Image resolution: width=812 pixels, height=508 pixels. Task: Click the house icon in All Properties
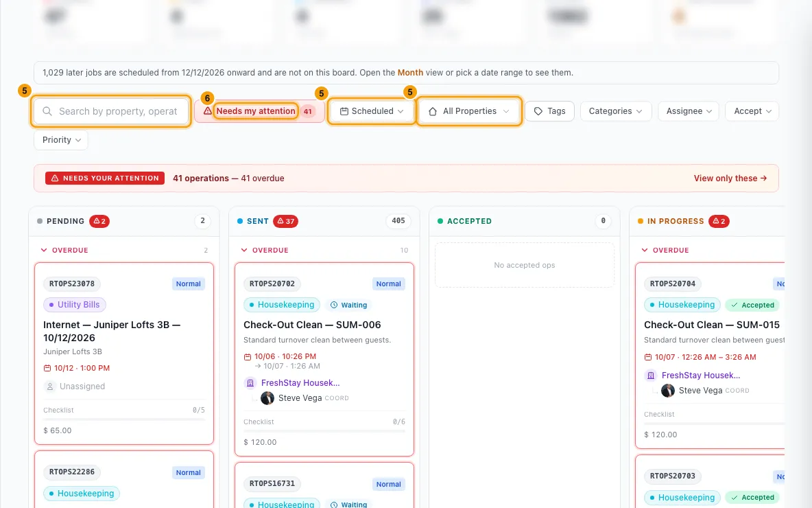click(x=433, y=111)
